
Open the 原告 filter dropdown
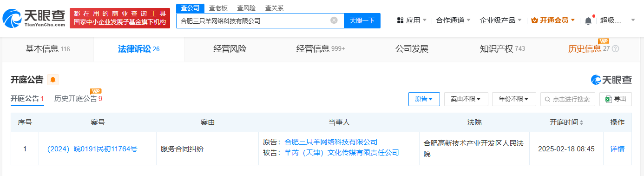[424, 99]
